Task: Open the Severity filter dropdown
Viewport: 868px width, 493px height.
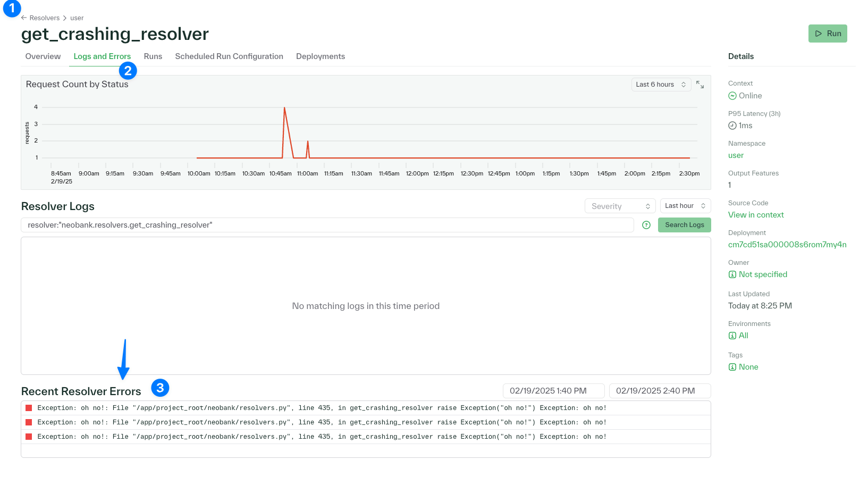Action: pos(620,206)
